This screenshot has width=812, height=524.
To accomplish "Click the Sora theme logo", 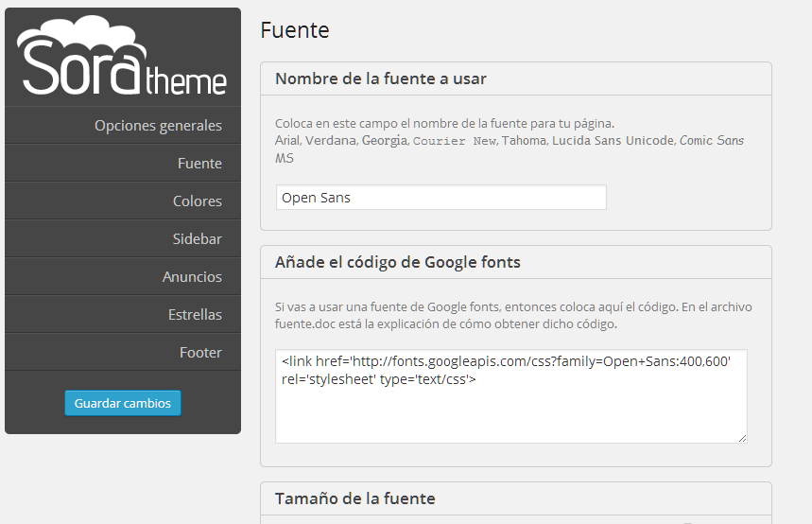I will (122, 56).
